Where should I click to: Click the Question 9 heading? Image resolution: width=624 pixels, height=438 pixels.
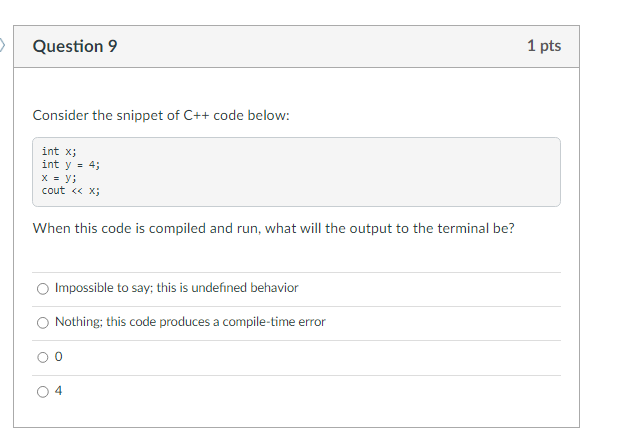pos(75,46)
